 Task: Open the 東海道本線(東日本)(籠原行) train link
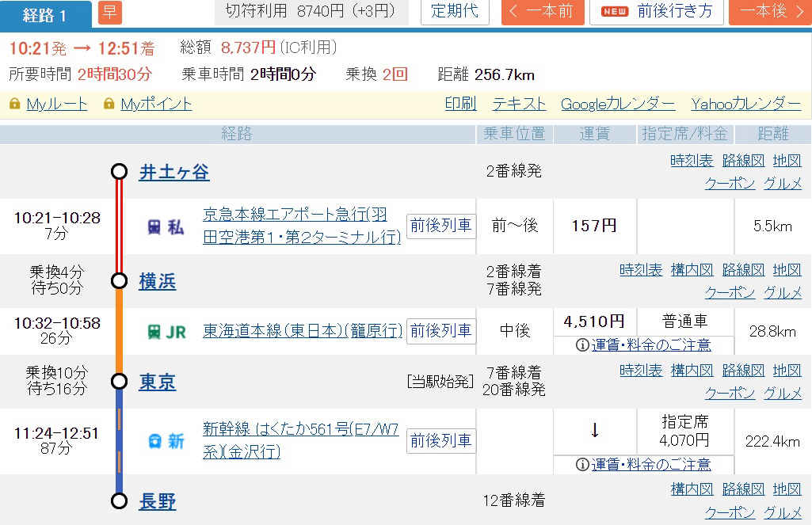[303, 331]
